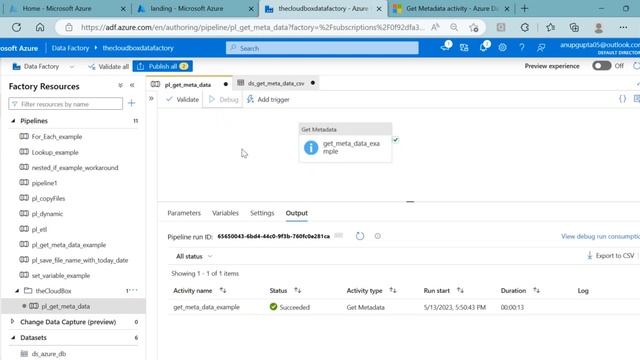640x360 pixels.
Task: View pipeline JSON code braces icon
Action: click(x=622, y=99)
